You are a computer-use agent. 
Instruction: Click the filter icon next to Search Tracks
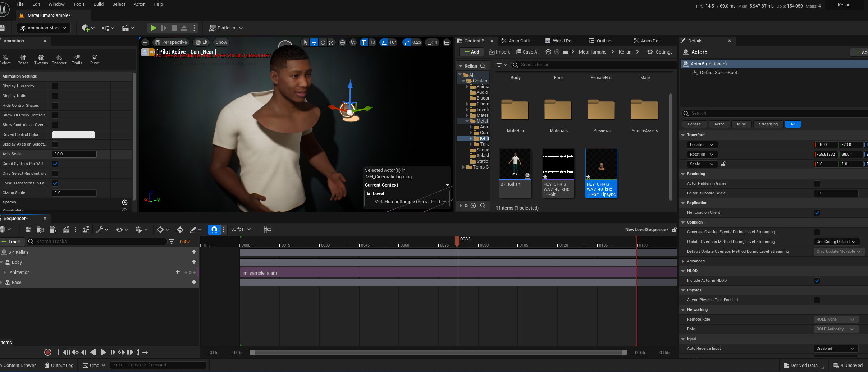coord(172,242)
